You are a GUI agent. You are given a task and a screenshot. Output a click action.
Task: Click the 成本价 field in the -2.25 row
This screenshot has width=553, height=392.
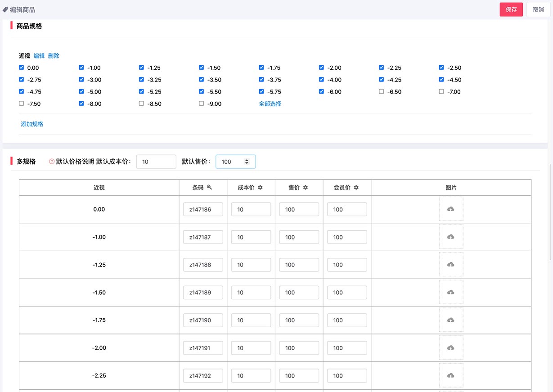[251, 375]
